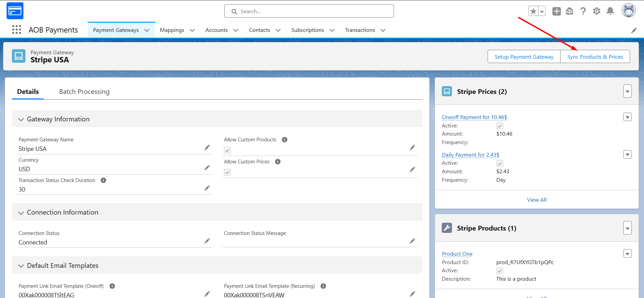
Task: Open the user profile avatar
Action: click(628, 11)
